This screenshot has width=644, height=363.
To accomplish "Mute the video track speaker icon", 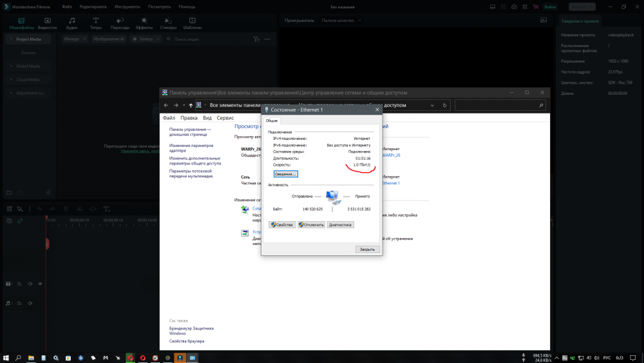I will (x=30, y=284).
